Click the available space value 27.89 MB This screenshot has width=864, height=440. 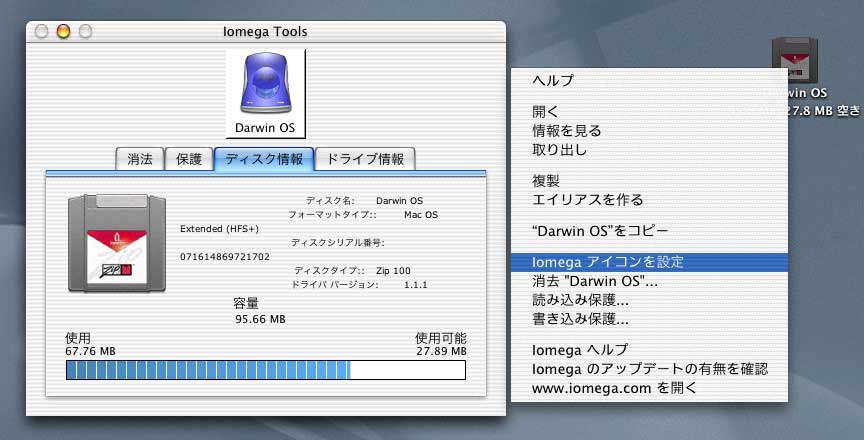(441, 351)
